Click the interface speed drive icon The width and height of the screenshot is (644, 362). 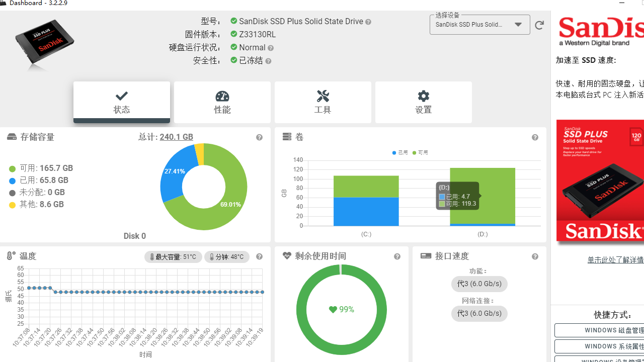point(426,256)
